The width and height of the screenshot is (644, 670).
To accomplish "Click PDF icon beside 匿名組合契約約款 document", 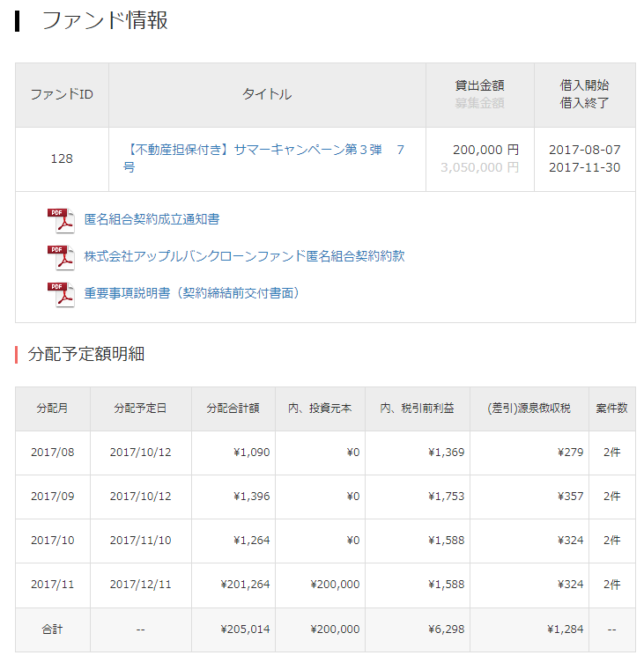I will coord(60,257).
